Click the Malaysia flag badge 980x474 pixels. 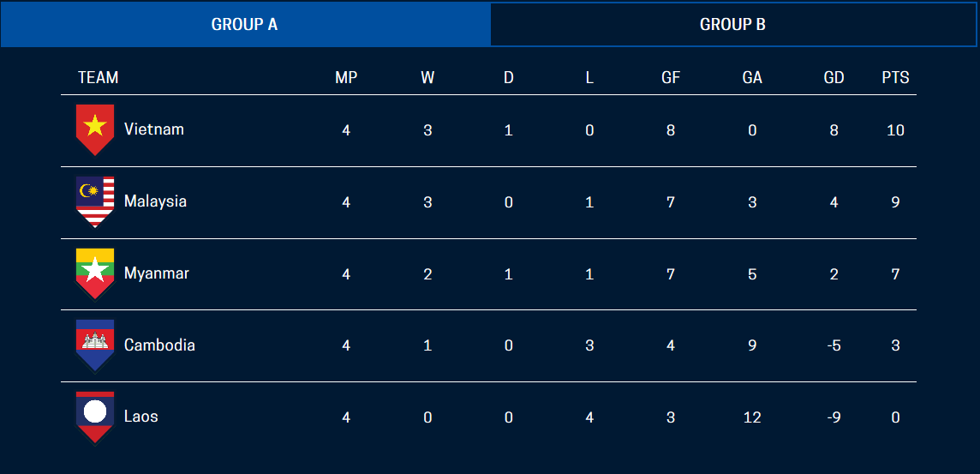(95, 201)
